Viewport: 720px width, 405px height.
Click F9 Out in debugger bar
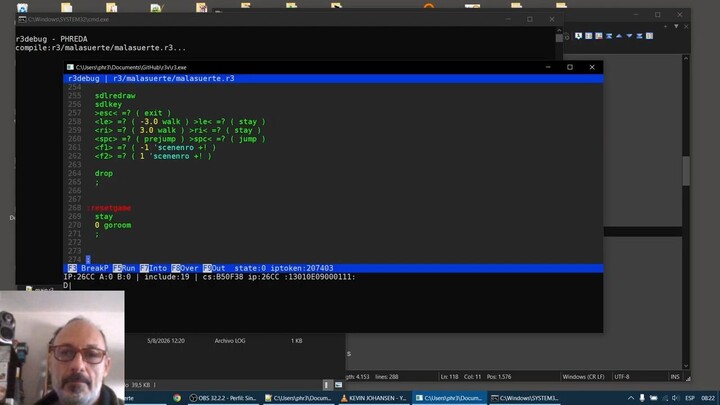point(214,268)
